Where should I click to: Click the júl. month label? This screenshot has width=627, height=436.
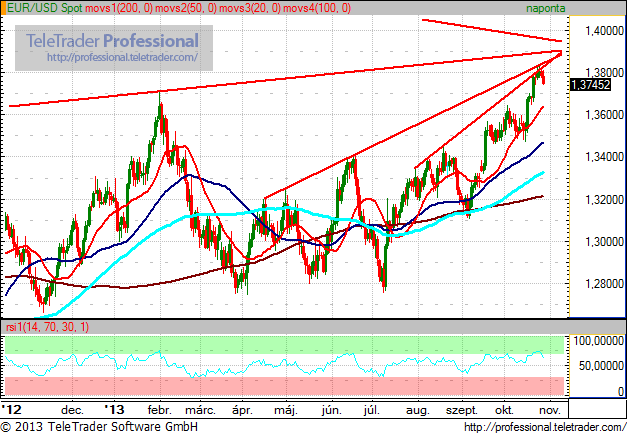372,410
